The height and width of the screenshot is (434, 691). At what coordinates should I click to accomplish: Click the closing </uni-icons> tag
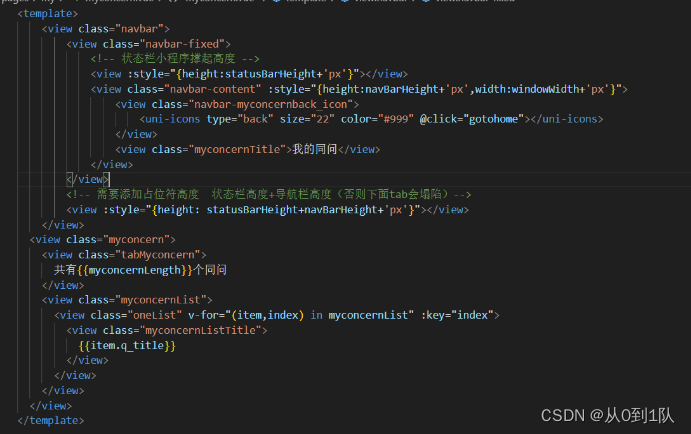(567, 119)
